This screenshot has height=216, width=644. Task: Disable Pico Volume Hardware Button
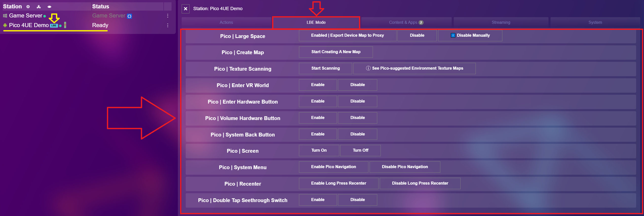tap(357, 118)
